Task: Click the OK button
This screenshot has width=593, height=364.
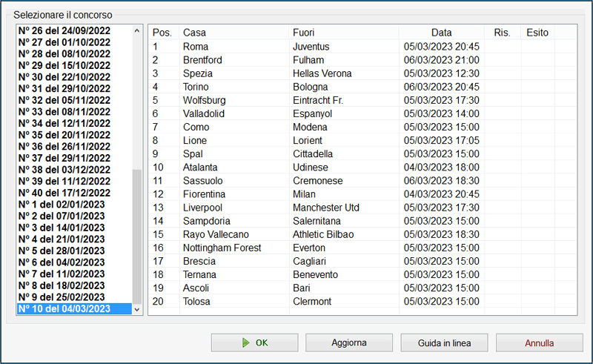Action: coord(254,343)
